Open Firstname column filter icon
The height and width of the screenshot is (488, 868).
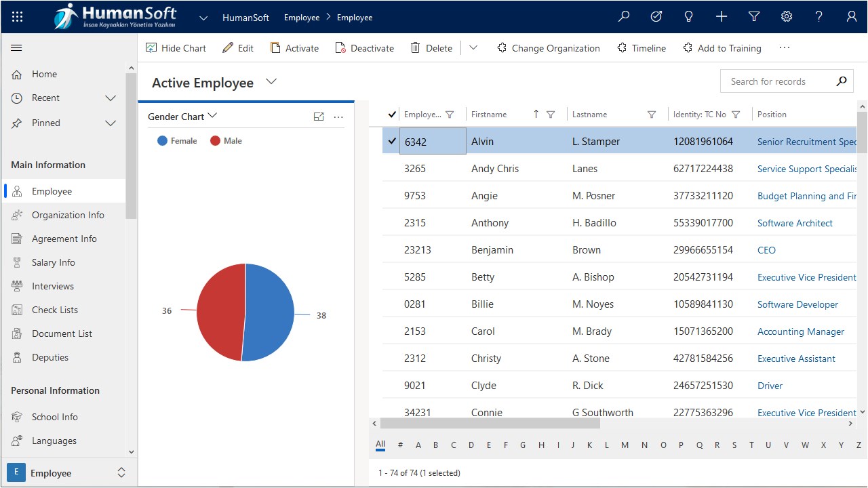point(551,115)
